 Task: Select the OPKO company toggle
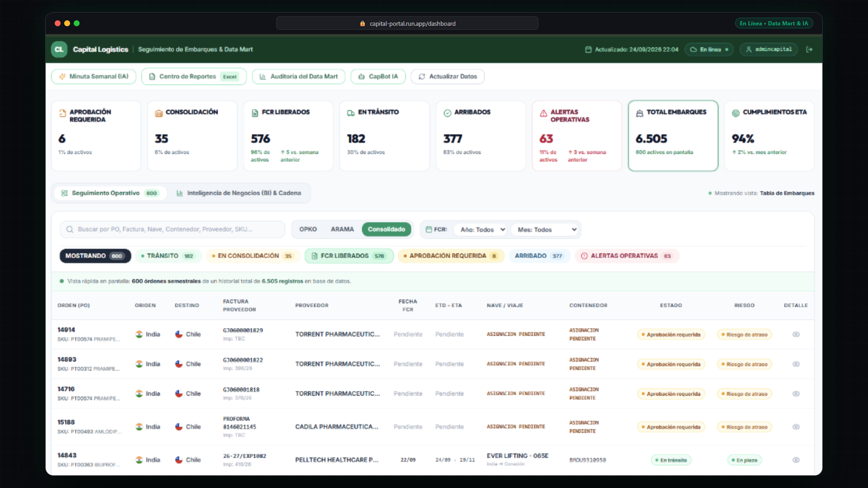[308, 230]
